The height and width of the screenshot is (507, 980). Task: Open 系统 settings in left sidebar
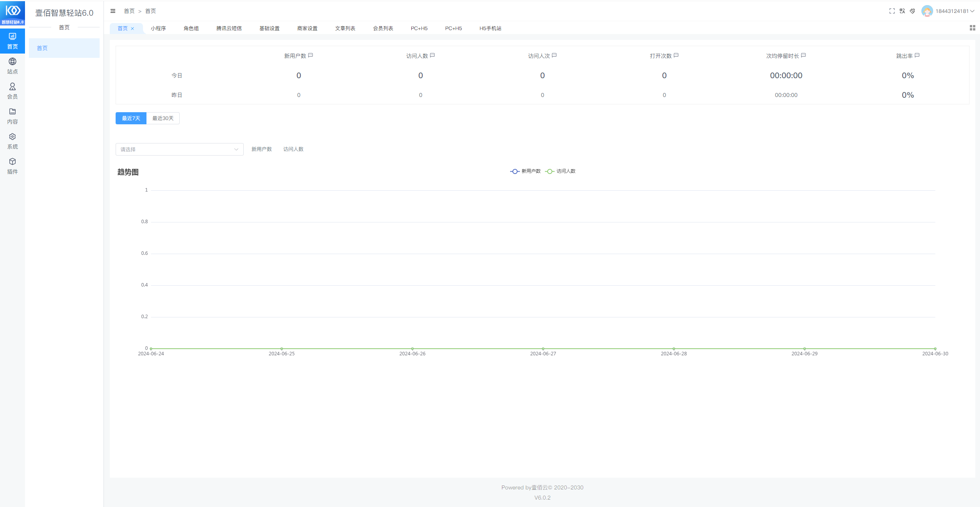[x=12, y=141]
